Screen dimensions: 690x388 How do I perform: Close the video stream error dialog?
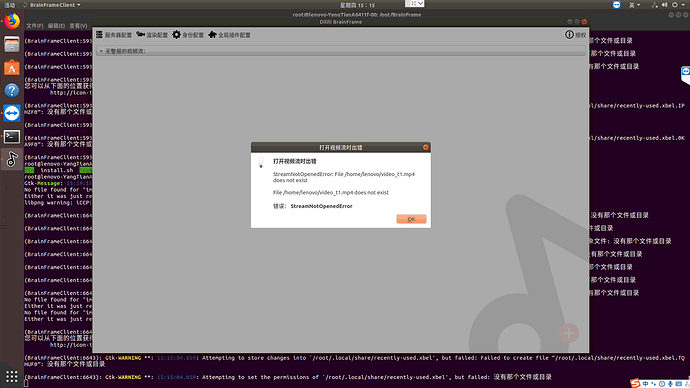(426, 147)
